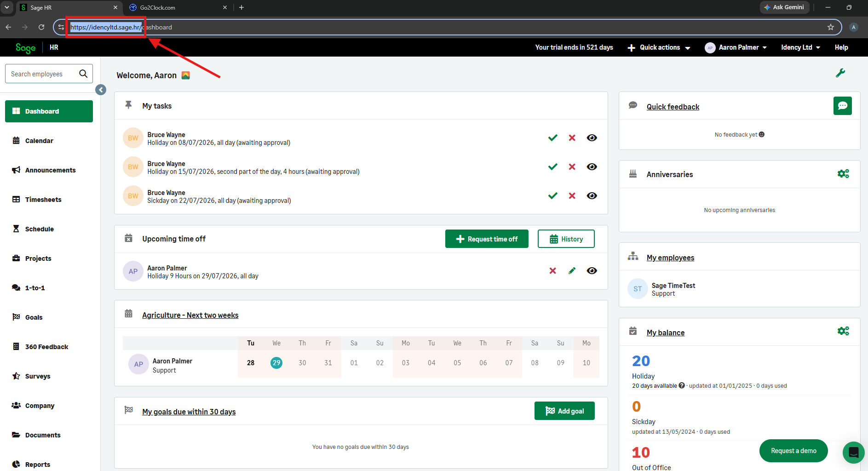The height and width of the screenshot is (471, 868).
Task: Open Chrome profile avatar A
Action: tap(854, 27)
